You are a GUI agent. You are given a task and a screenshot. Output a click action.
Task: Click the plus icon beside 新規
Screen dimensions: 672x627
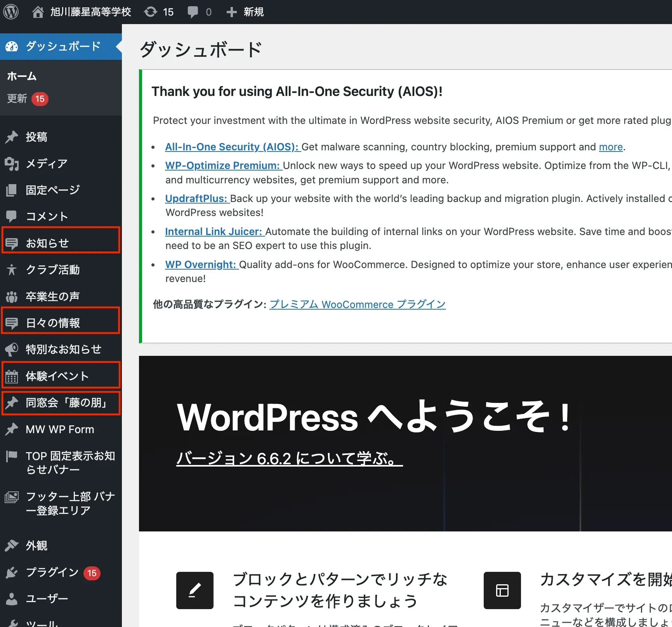(x=231, y=12)
